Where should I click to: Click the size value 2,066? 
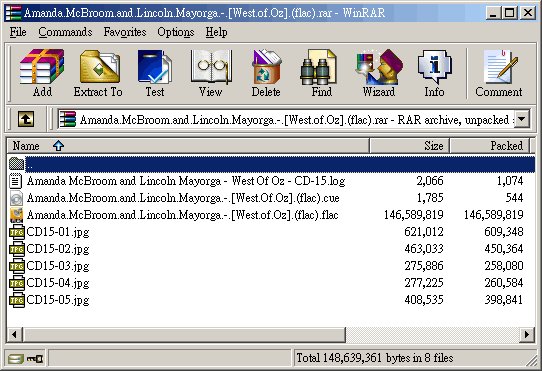click(x=430, y=181)
